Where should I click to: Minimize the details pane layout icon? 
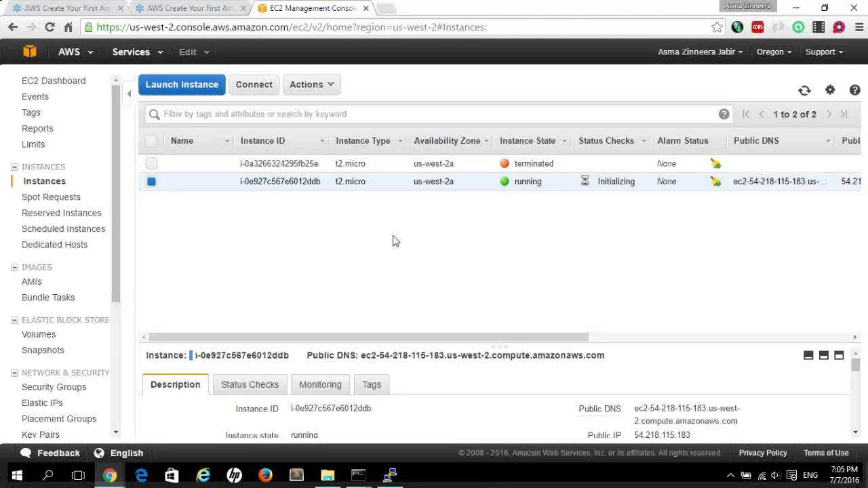pos(808,355)
